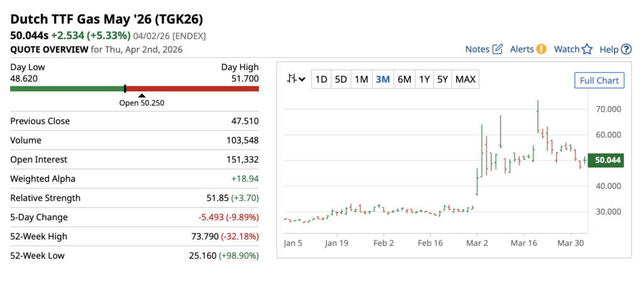Click the Notes pencil edit icon
Image resolution: width=644 pixels, height=282 pixels.
point(497,49)
